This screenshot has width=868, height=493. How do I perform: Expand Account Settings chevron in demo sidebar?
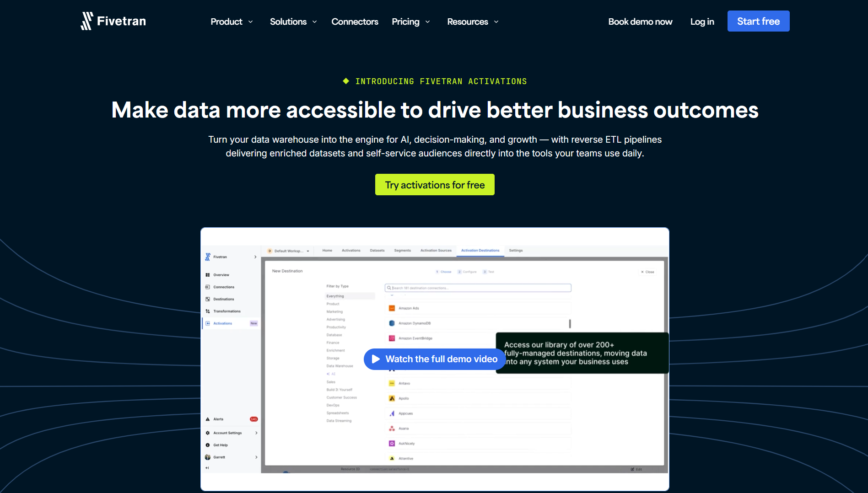tap(256, 433)
